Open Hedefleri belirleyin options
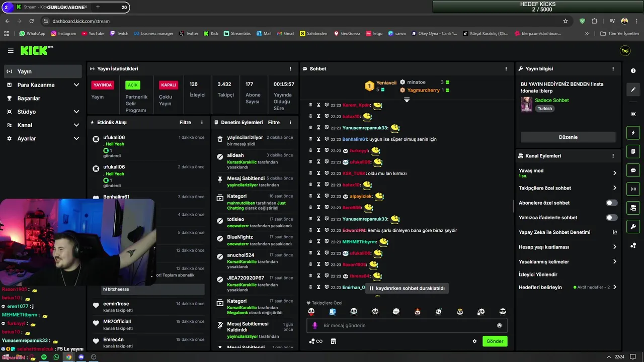Image resolution: width=644 pixels, height=362 pixels. coord(568,287)
